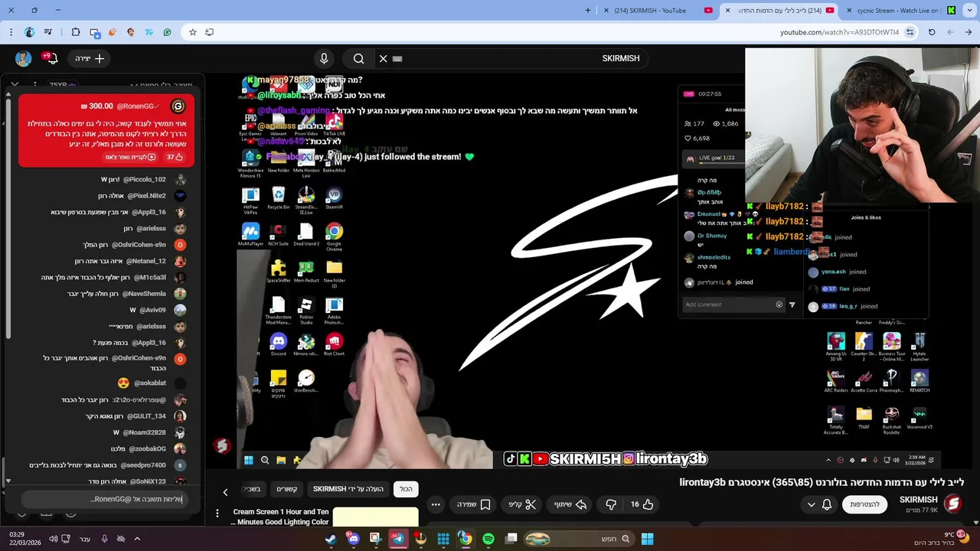The height and width of the screenshot is (551, 980).
Task: Dislike the video with thumbs down
Action: [611, 504]
